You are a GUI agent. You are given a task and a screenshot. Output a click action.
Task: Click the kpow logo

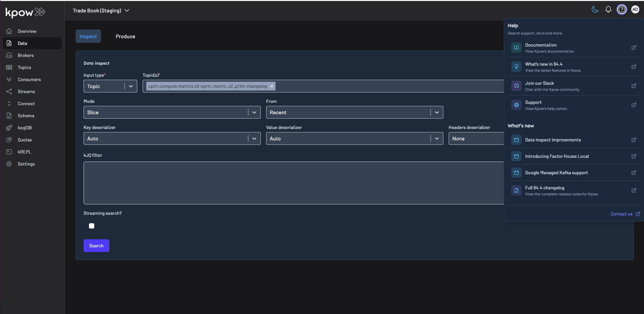[x=25, y=13]
